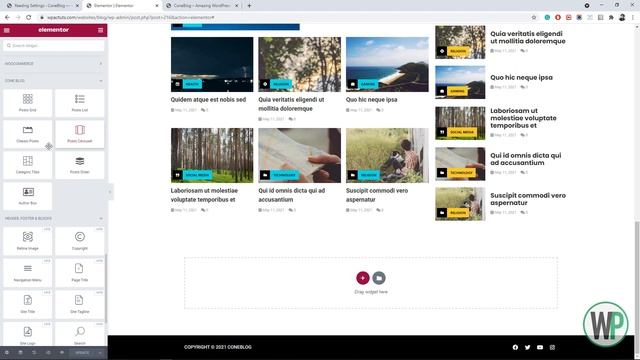Open grid post 'Qui id omnis dicta qui ad accusantium'
Image resolution: width=640 pixels, height=360 pixels.
291,195
